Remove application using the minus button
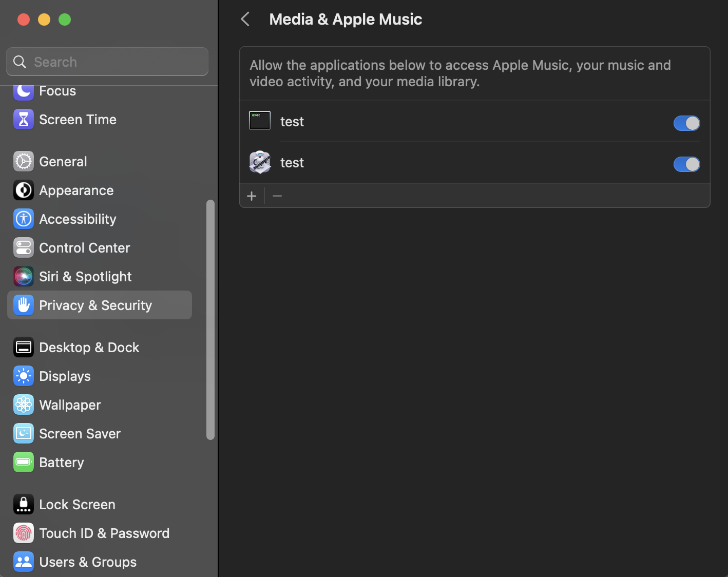Screen dimensions: 728x577 point(277,196)
